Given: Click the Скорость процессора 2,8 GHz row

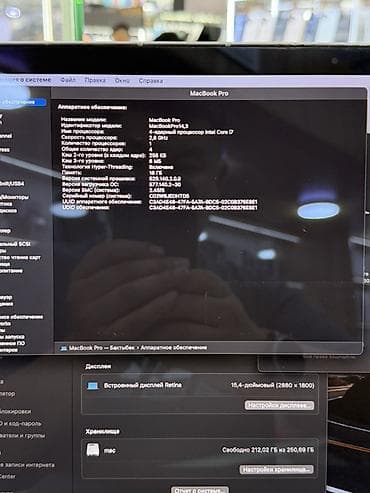Looking at the screenshot, I should click(114, 138).
